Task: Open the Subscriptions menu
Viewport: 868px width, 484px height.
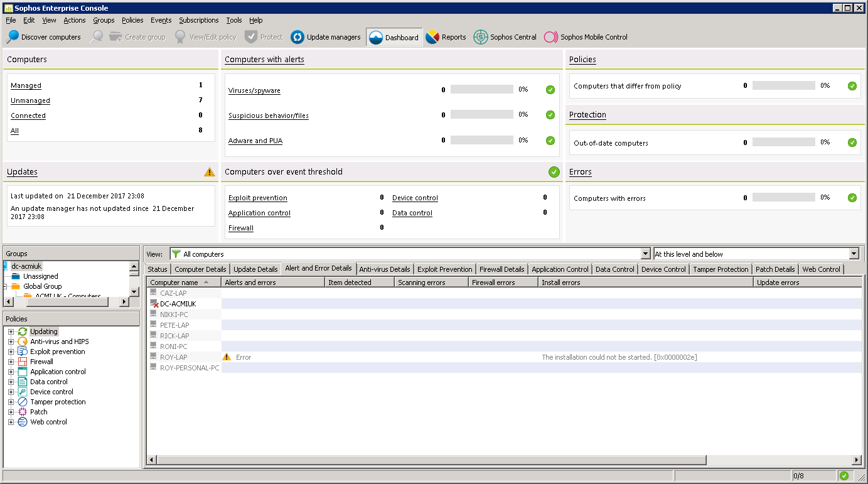Action: [199, 20]
